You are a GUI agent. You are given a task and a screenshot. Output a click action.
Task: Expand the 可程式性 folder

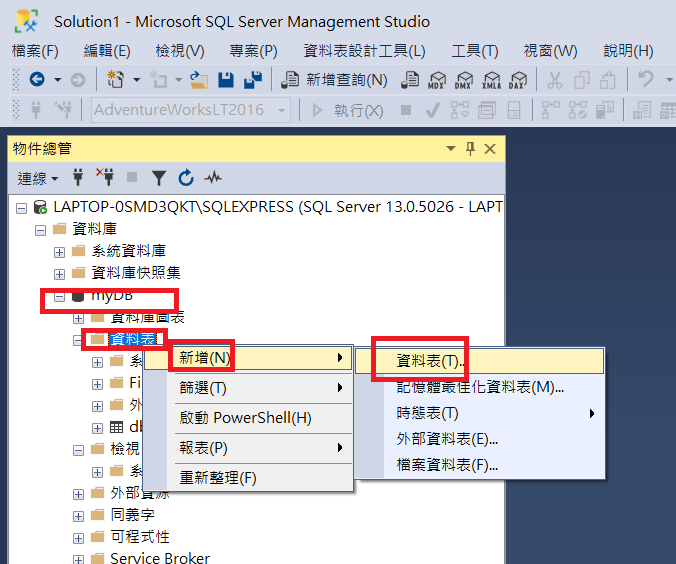(78, 538)
